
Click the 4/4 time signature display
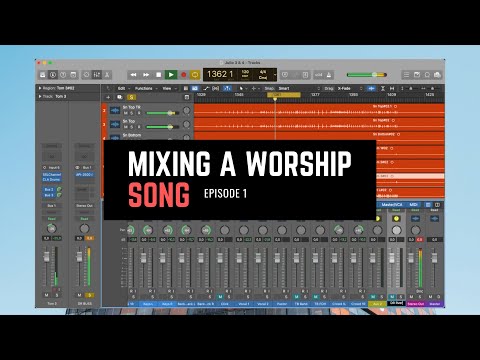(263, 72)
